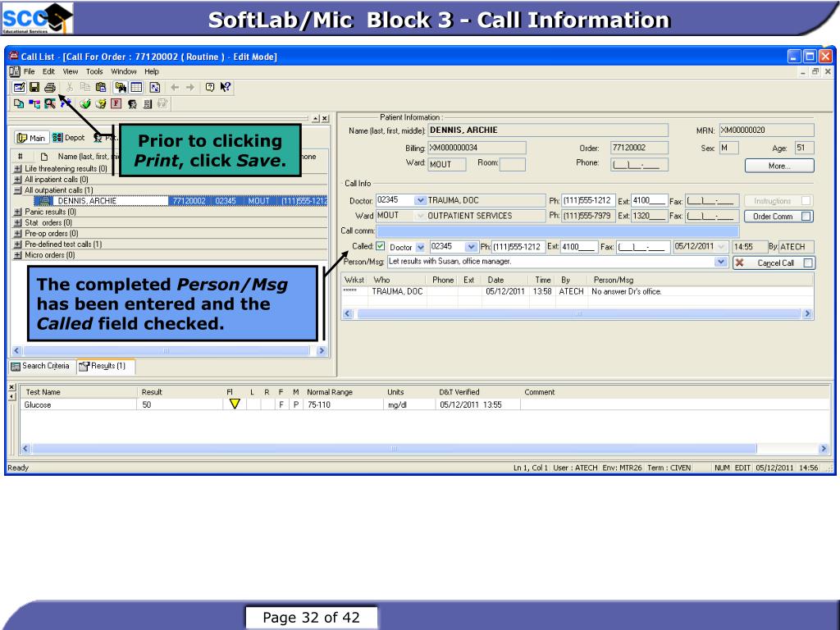Expand the Stat orders group
This screenshot has height=630, width=840.
pyautogui.click(x=18, y=222)
